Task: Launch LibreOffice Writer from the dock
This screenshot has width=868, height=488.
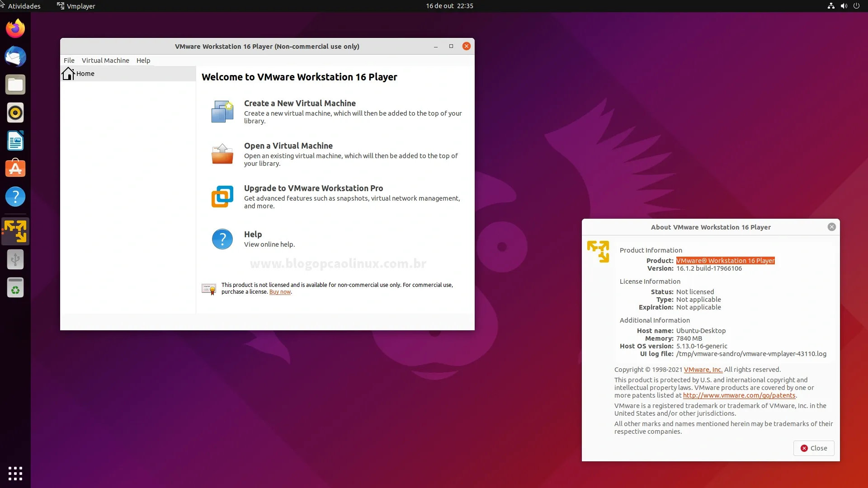Action: click(x=15, y=141)
